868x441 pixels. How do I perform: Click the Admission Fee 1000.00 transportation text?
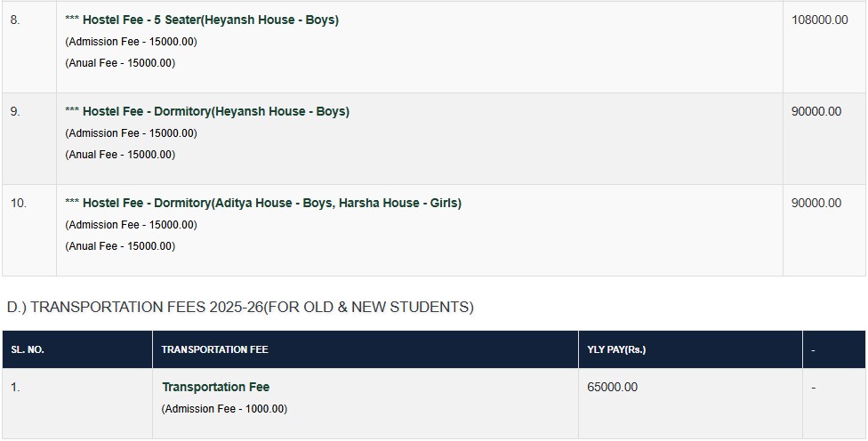(224, 409)
